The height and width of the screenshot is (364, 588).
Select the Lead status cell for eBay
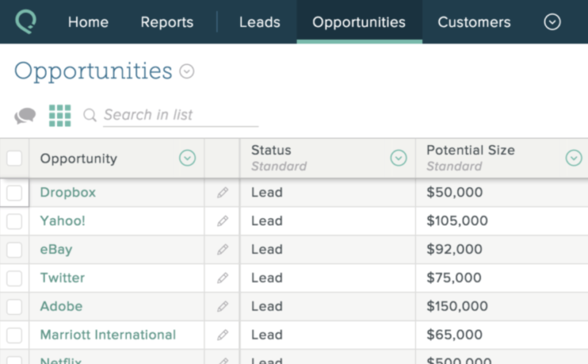pos(327,250)
